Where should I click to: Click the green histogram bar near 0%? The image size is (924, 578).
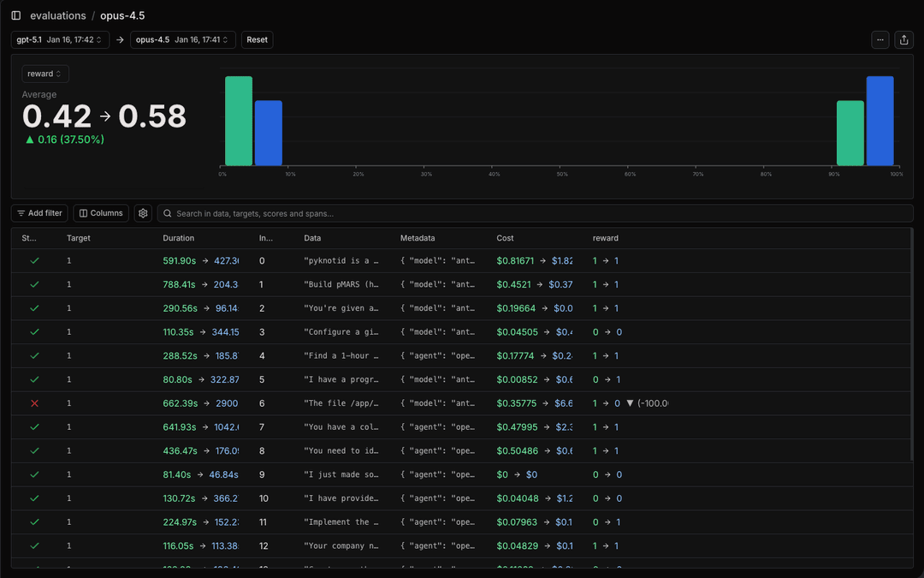(x=239, y=121)
